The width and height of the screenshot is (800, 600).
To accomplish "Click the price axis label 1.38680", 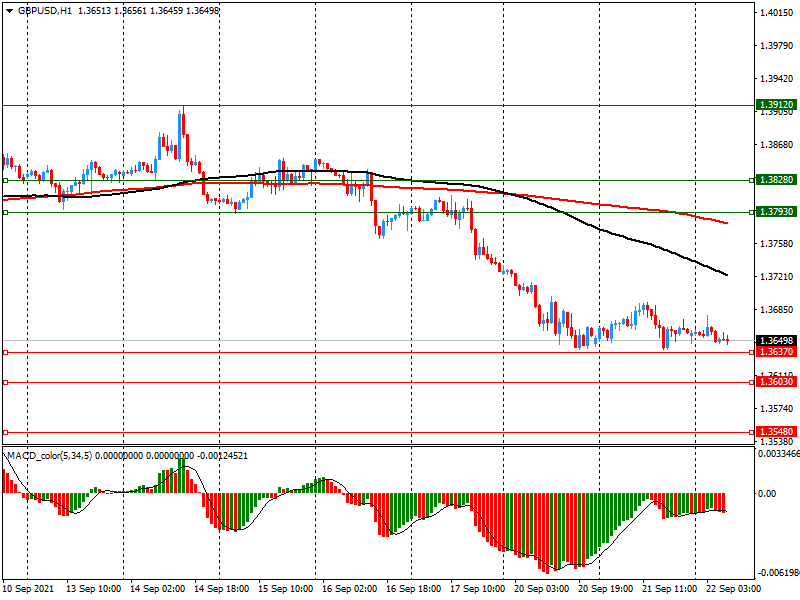I will coord(777,145).
